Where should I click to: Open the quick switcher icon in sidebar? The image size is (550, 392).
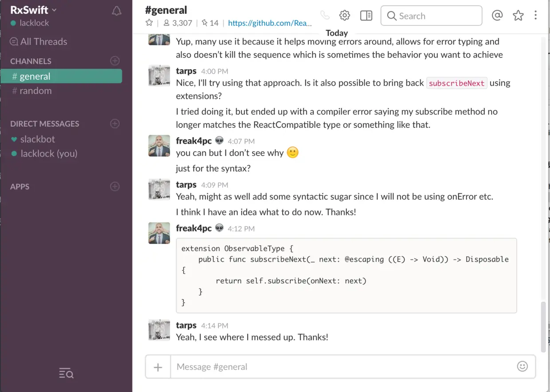click(x=66, y=373)
